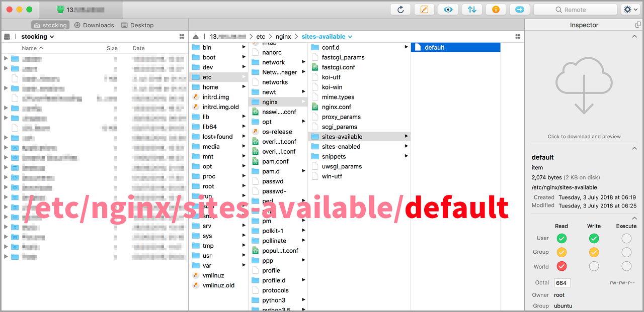The image size is (644, 312).
Task: Click the eye Quick Look toolbar icon
Action: pyautogui.click(x=448, y=10)
